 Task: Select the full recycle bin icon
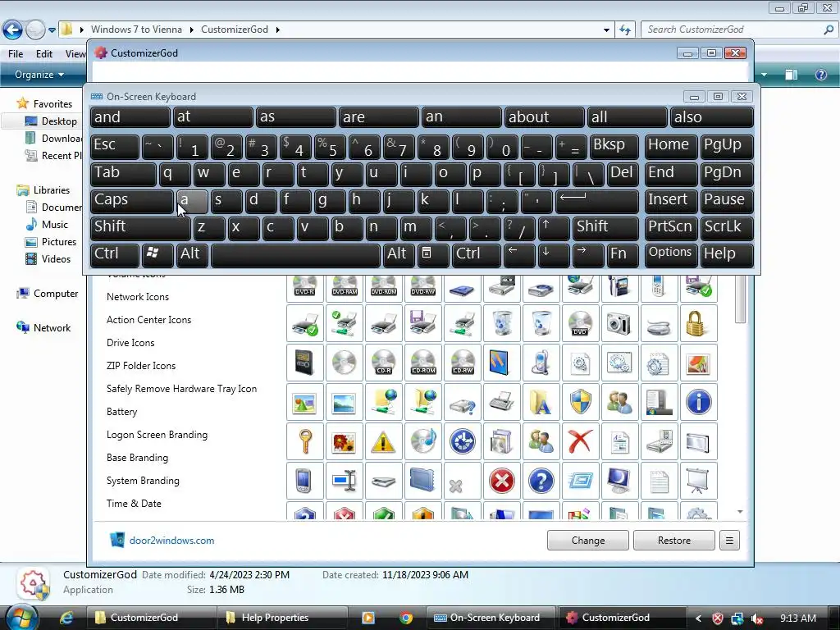click(x=501, y=323)
